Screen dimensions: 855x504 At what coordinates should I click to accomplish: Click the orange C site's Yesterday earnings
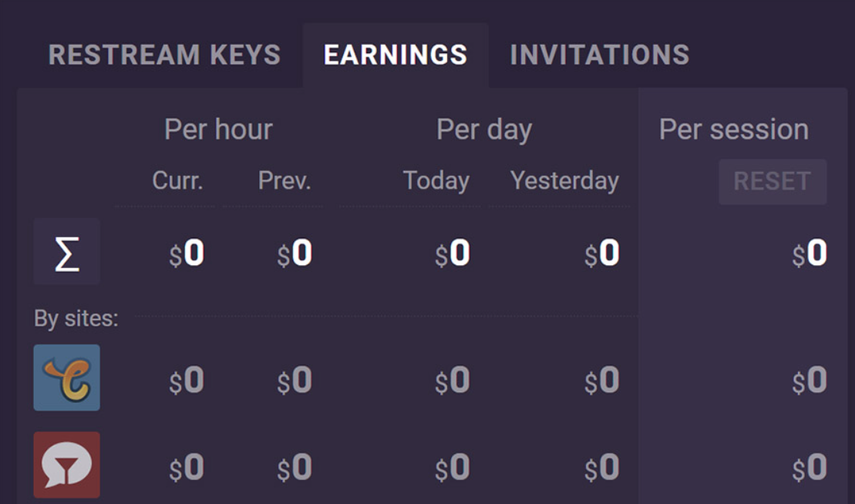(601, 380)
